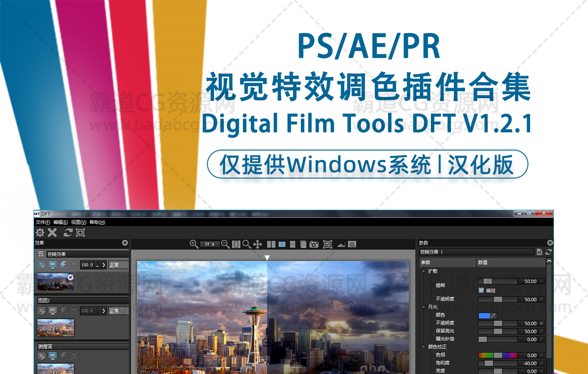Click the camera snapshot icon

pos(314,245)
